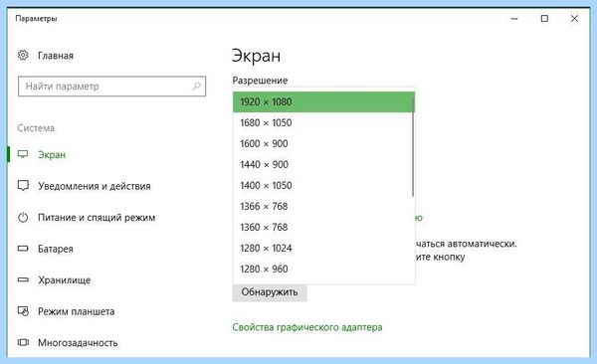Viewport: 597px width, 364px height.
Task: Click the power icon for Питание и спящий режим
Action: 23,218
